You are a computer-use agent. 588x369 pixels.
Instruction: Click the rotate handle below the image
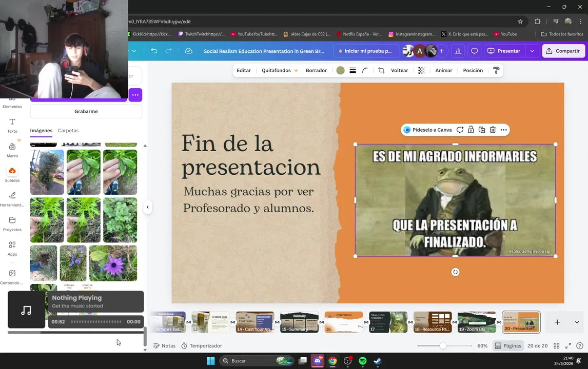(455, 272)
